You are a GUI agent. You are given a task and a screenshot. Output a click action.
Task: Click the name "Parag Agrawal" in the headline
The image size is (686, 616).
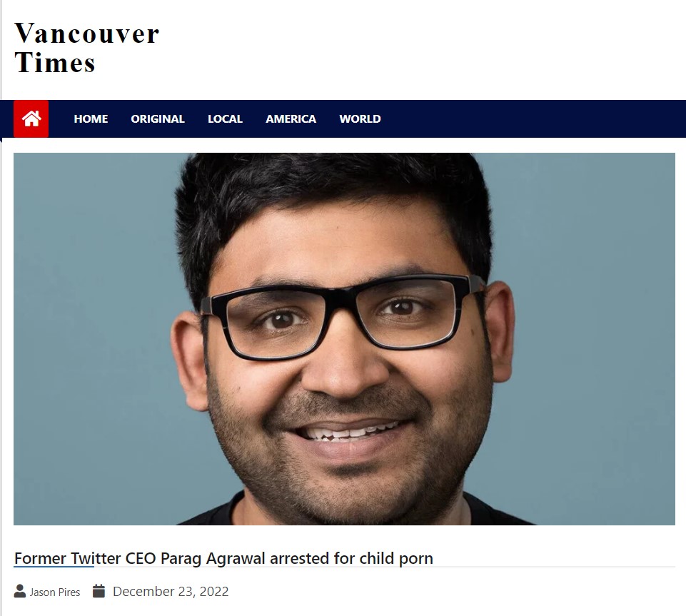(x=213, y=558)
